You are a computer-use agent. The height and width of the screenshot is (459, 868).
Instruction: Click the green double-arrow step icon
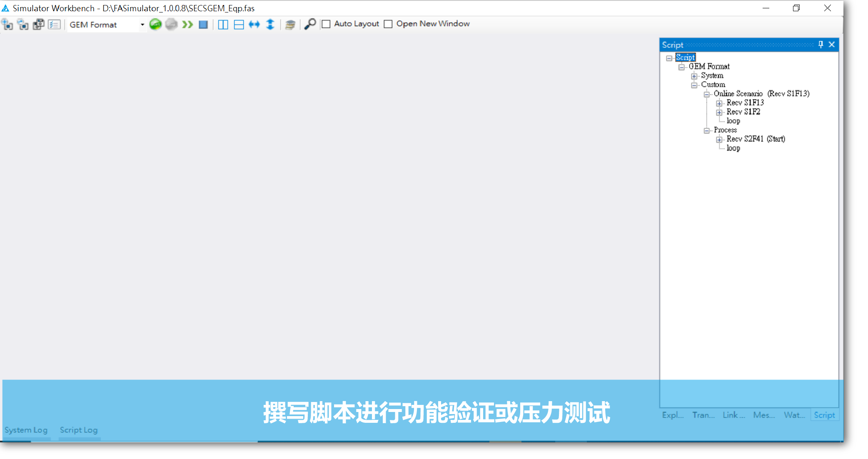point(187,25)
